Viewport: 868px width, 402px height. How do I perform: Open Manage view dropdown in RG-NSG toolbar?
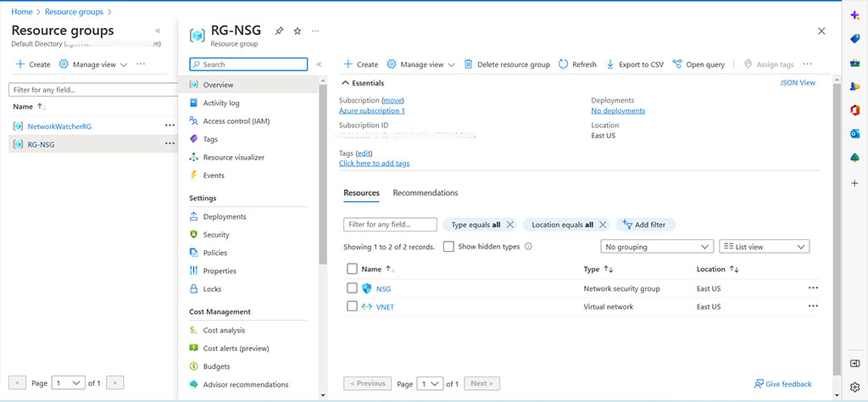(x=420, y=64)
